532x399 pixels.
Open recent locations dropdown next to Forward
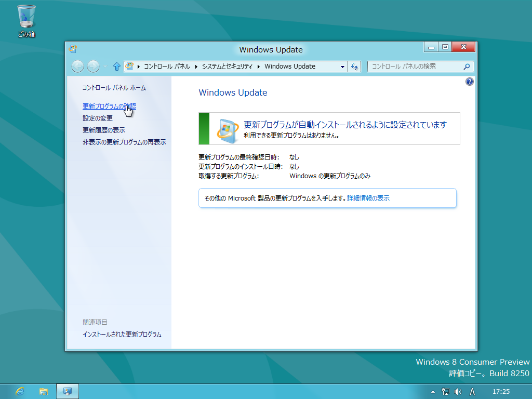click(x=105, y=66)
